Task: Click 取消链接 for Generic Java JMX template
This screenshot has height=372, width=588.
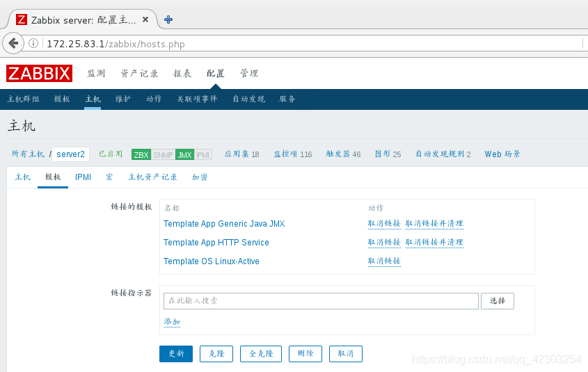Action: 384,224
